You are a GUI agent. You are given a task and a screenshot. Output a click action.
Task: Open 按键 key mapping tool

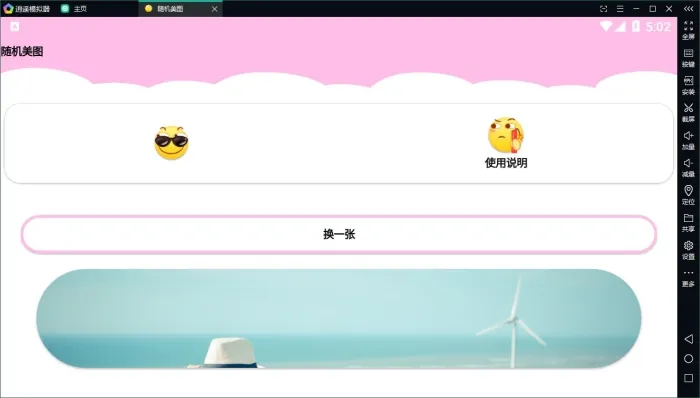pos(688,57)
